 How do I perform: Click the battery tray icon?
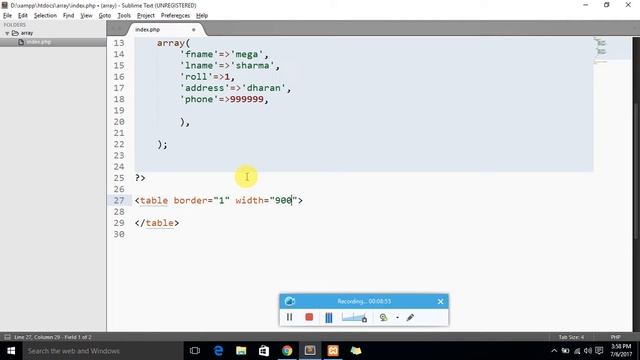pos(565,351)
